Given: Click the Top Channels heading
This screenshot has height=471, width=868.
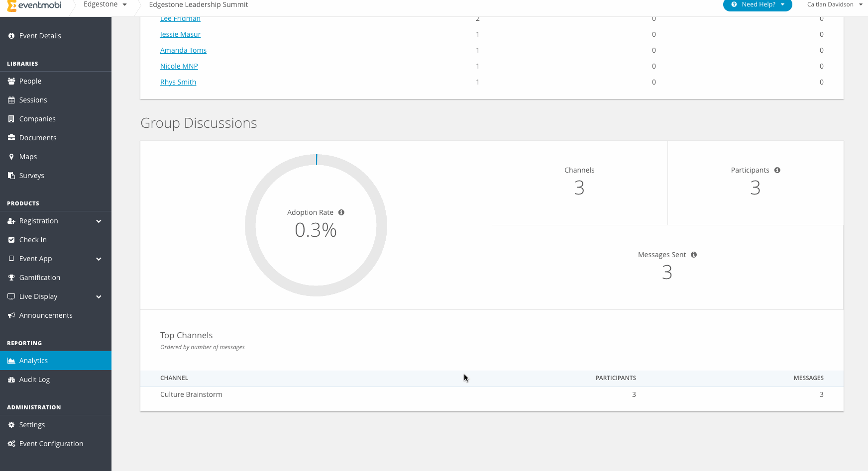Looking at the screenshot, I should (x=187, y=335).
